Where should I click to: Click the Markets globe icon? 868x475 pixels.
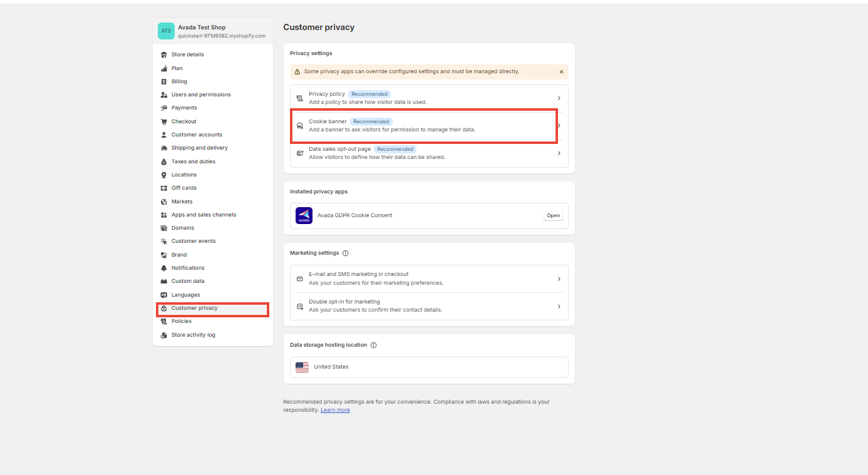[x=164, y=202]
